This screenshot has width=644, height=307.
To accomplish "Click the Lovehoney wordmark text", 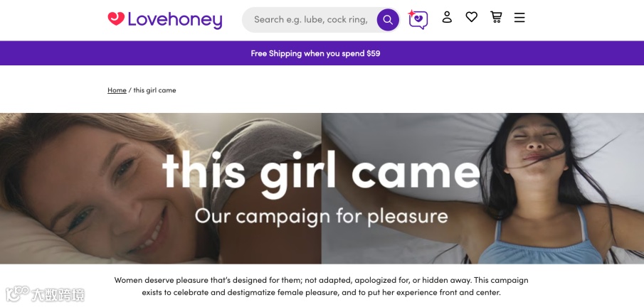I will (x=175, y=20).
